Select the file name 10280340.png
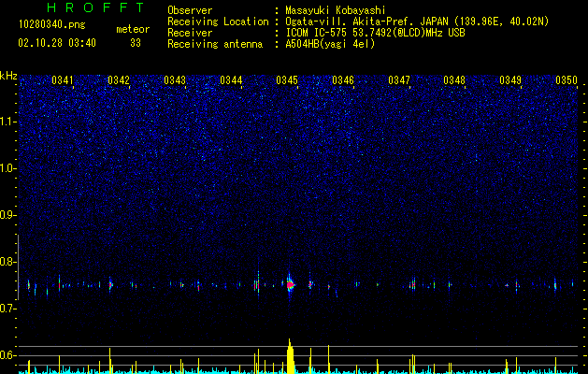Viewport: 588px width, 374px height. click(x=51, y=25)
